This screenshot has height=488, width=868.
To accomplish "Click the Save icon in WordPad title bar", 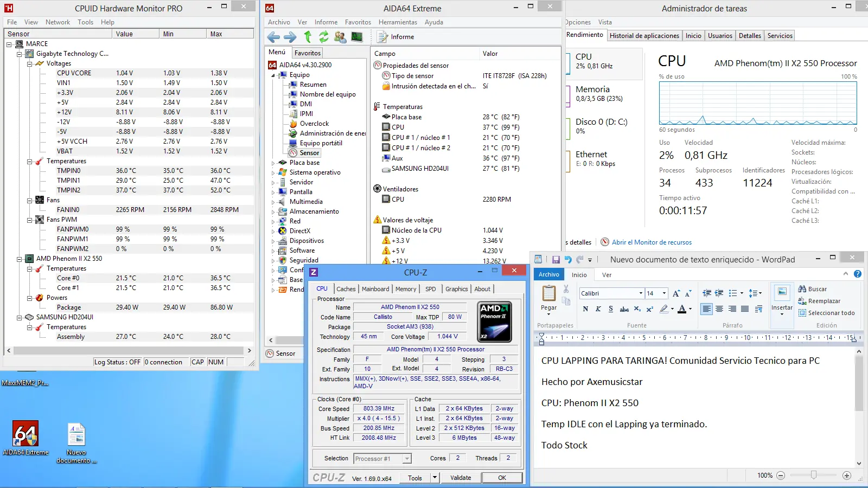I will point(556,260).
